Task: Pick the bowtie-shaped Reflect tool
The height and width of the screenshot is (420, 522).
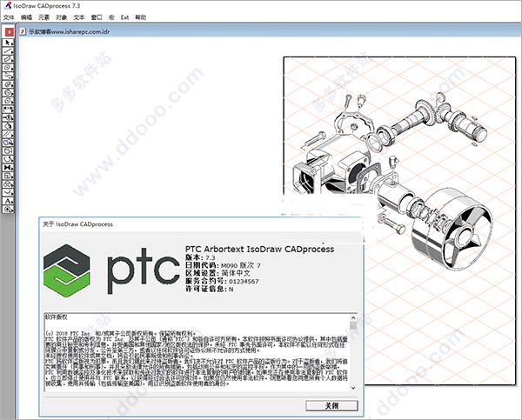Action: pos(8,168)
